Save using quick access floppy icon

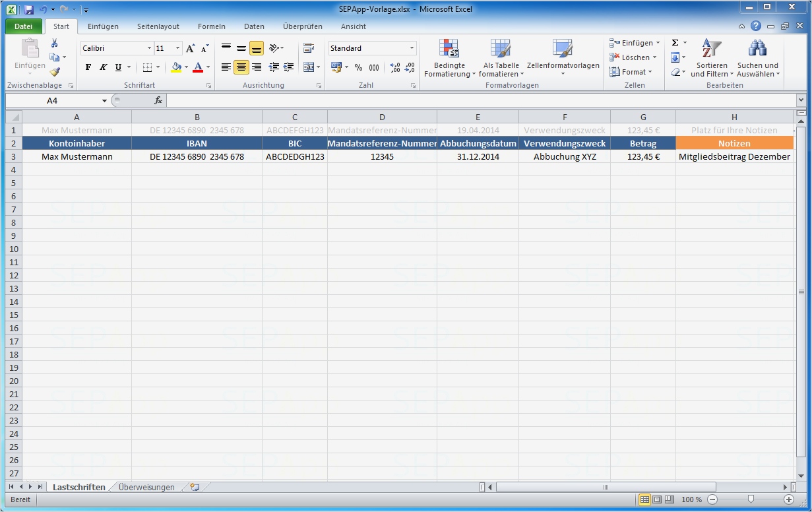click(x=29, y=10)
